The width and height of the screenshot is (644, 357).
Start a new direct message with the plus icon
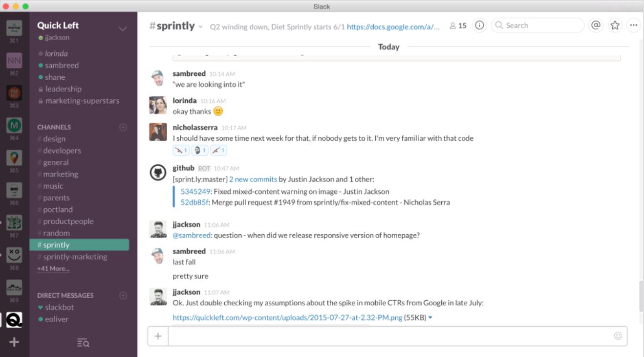tap(123, 295)
